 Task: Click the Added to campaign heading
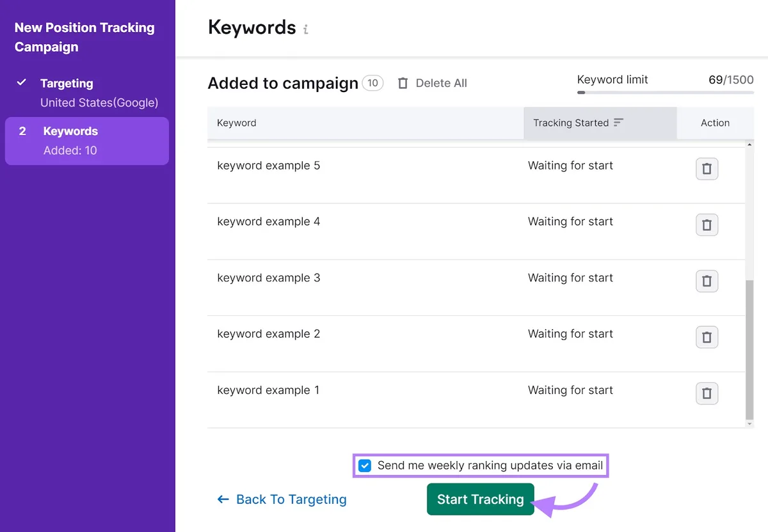[x=283, y=84]
